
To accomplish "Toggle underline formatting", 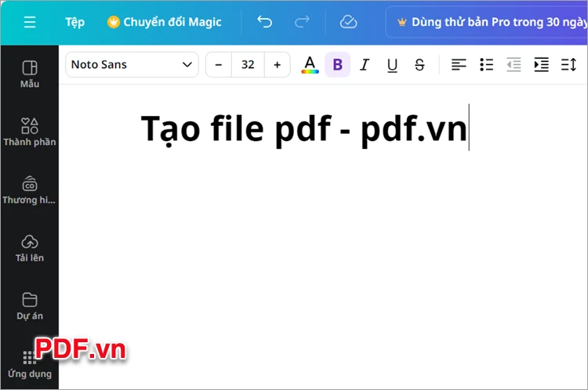I will click(392, 65).
